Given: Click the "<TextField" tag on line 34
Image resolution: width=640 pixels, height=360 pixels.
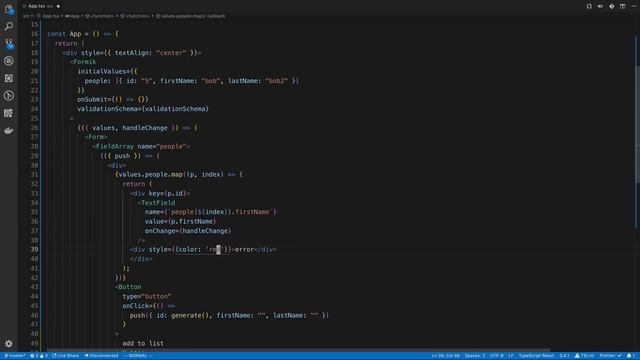Looking at the screenshot, I should pyautogui.click(x=156, y=202).
